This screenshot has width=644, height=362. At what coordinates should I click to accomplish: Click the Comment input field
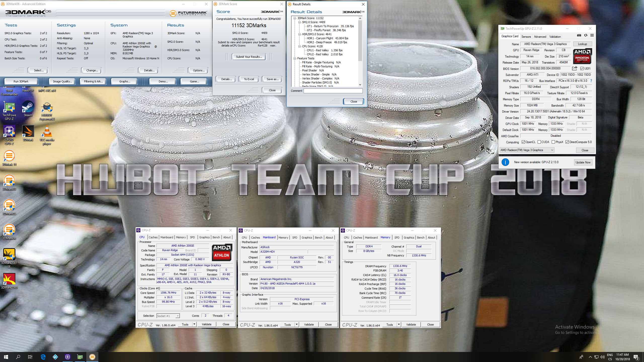click(333, 91)
